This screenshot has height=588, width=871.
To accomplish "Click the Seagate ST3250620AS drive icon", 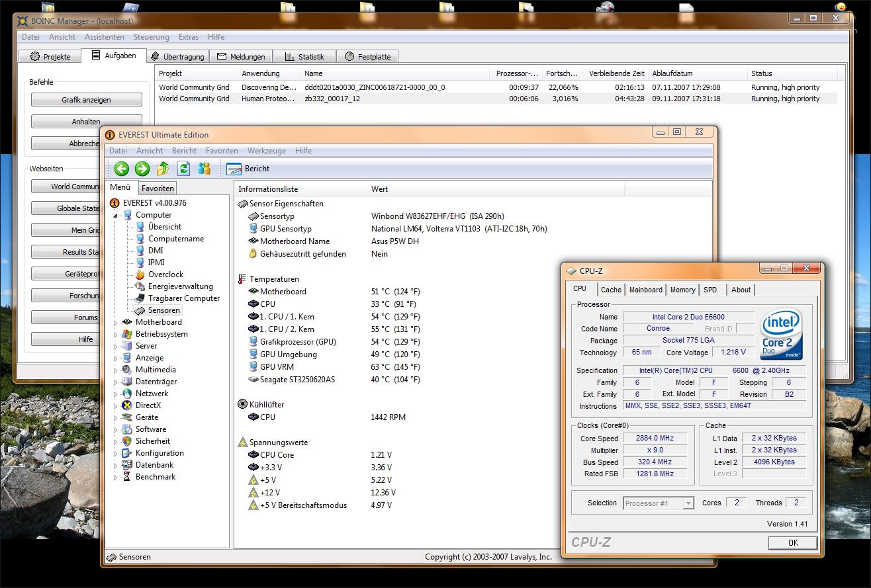I will click(253, 380).
